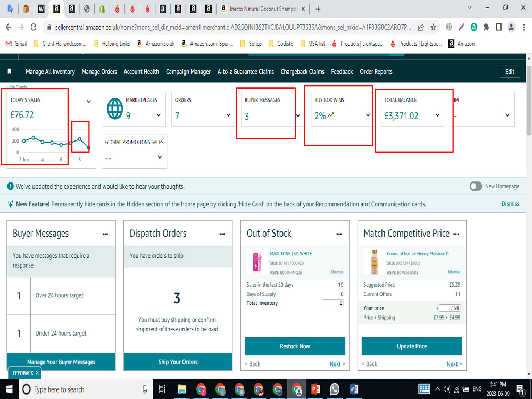Open the Feedback menu item
Screen dimensions: 532x399
[342, 72]
